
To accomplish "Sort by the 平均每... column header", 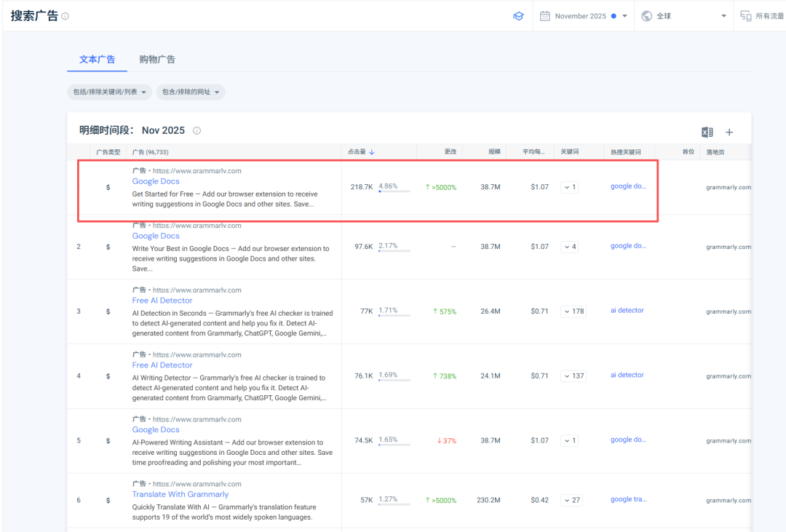I will coord(533,152).
